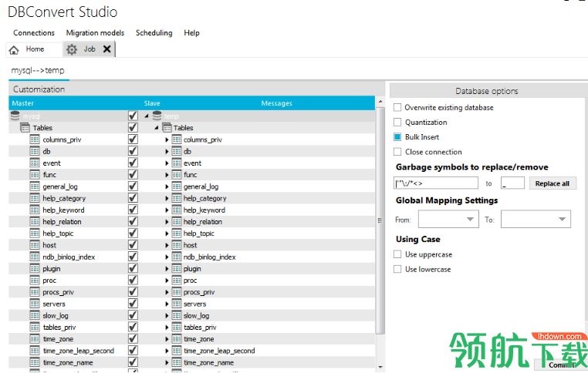Collapse the slave temp database node
Image resolution: width=588 pixels, height=373 pixels.
coord(147,116)
